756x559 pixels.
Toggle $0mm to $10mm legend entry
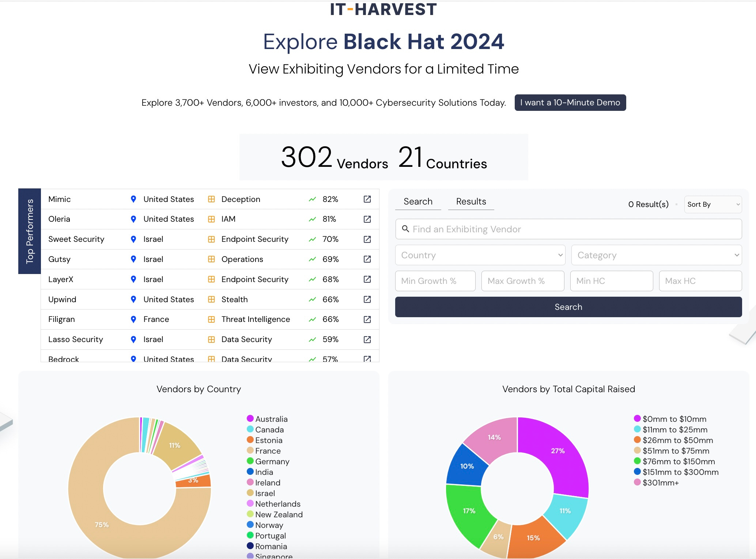coord(670,419)
